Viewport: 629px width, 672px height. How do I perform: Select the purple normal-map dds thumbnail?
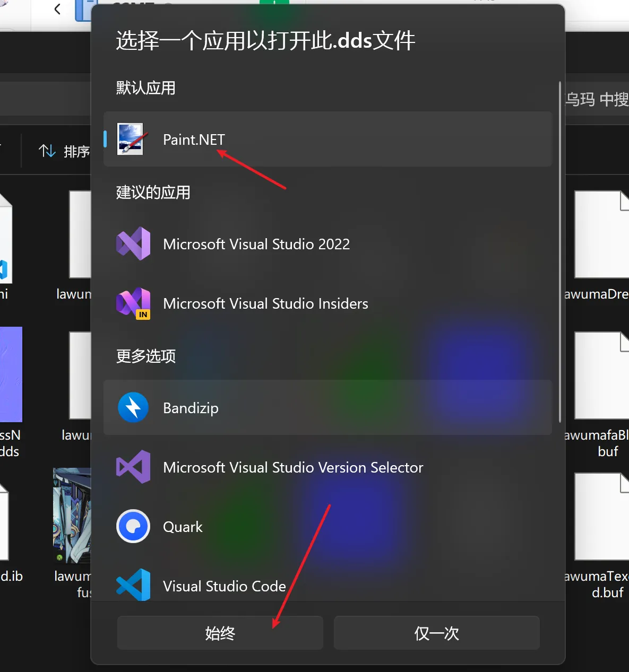point(11,374)
